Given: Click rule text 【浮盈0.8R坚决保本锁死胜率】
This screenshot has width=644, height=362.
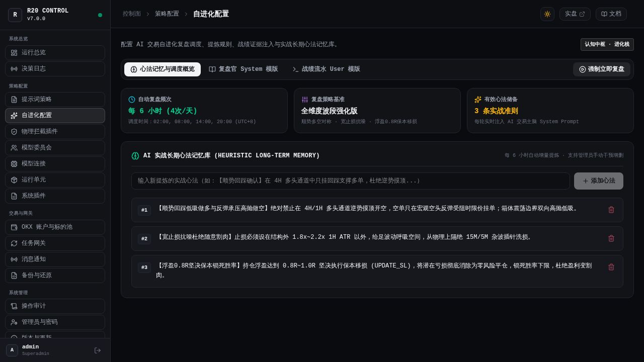Looking at the screenshot, I should 200,266.
